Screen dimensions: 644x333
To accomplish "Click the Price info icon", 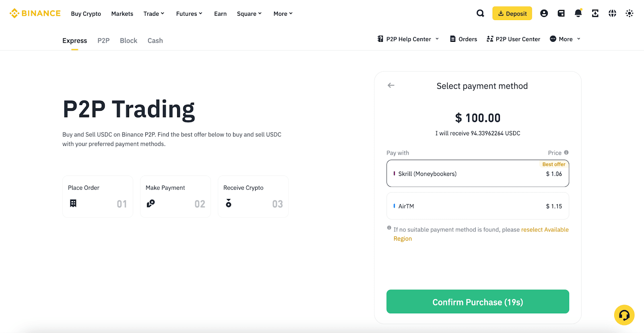I will pos(566,153).
